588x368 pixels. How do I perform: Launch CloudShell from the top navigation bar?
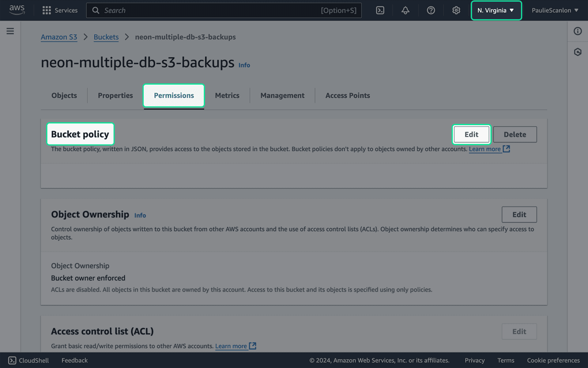point(380,10)
